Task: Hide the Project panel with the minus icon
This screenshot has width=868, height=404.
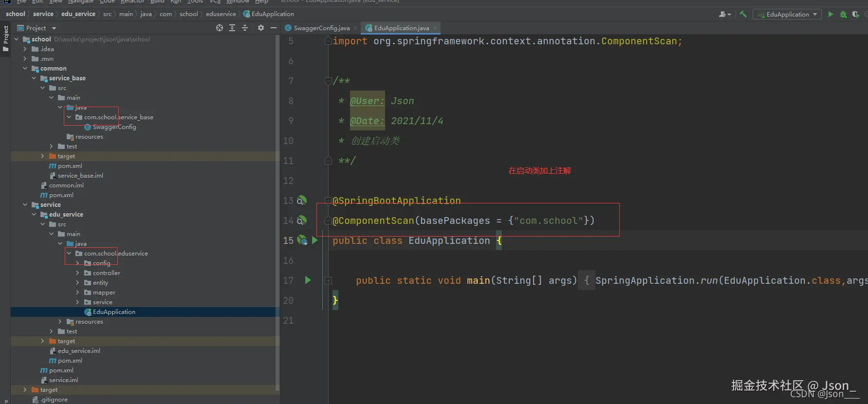Action: tap(274, 28)
